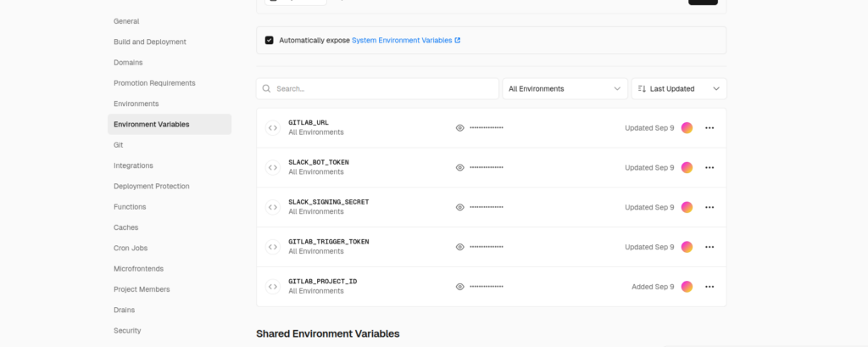Reveal the GITLAB_PROJECT_ID value

coord(460,287)
